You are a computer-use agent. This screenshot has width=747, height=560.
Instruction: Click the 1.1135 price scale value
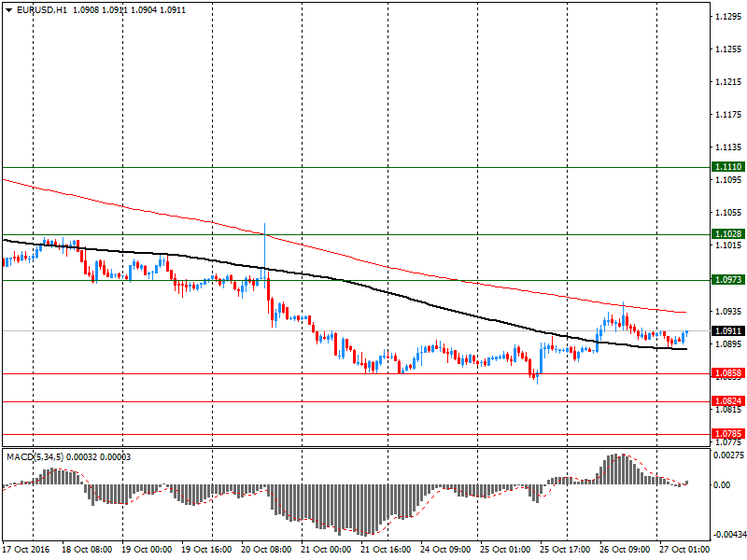728,147
